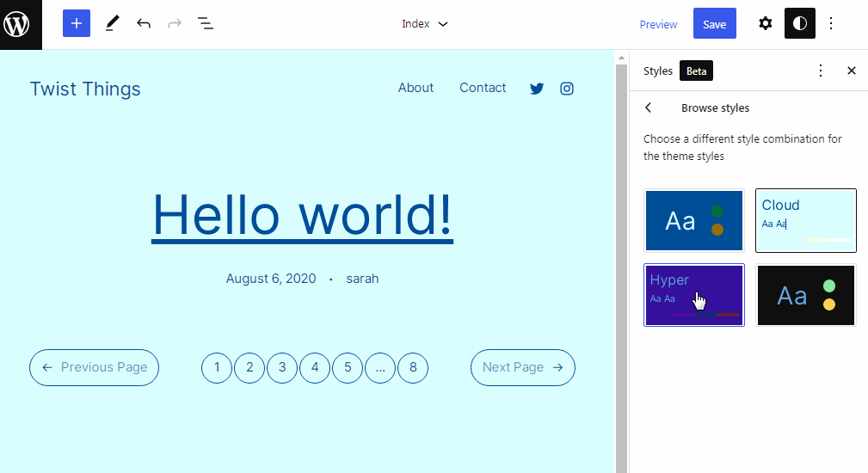This screenshot has height=473, width=868.
Task: Select the Tools pencil icon
Action: [x=112, y=24]
